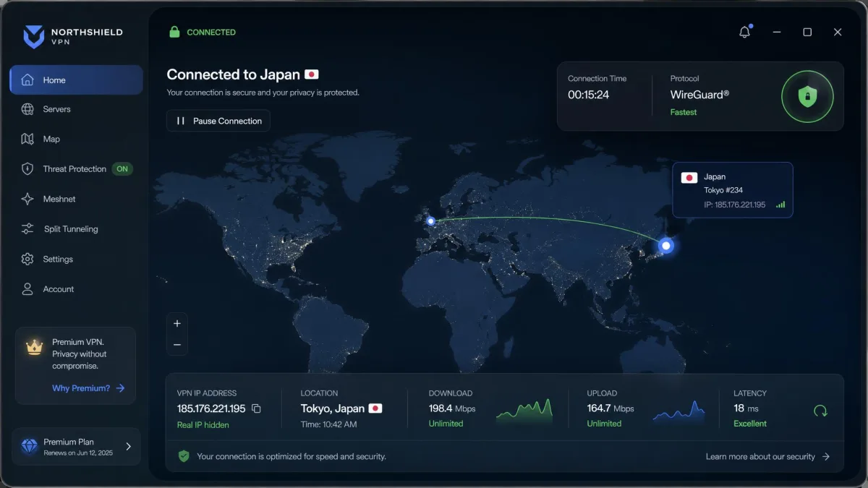This screenshot has height=488, width=868.
Task: Click the Threat Protection shield icon
Action: [x=27, y=168]
